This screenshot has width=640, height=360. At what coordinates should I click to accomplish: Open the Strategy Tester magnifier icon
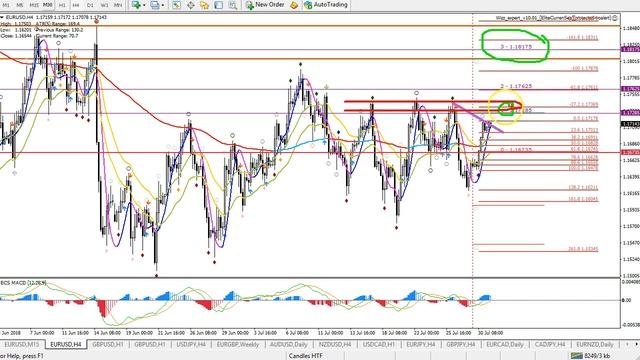pos(232,5)
